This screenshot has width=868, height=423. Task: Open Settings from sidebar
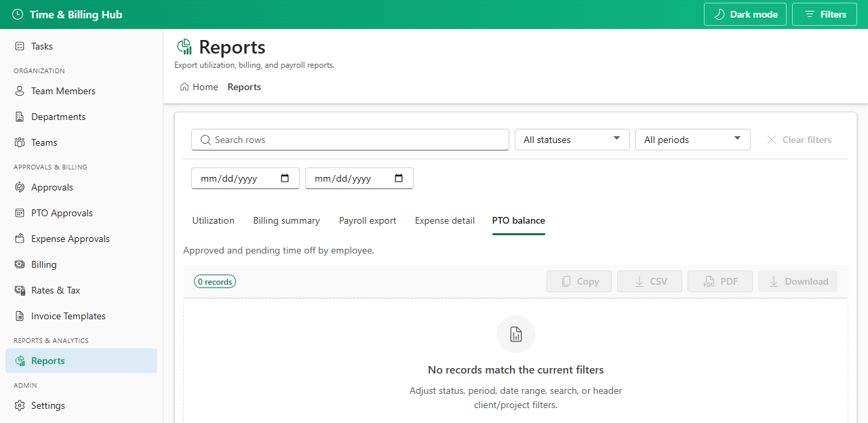81,405
